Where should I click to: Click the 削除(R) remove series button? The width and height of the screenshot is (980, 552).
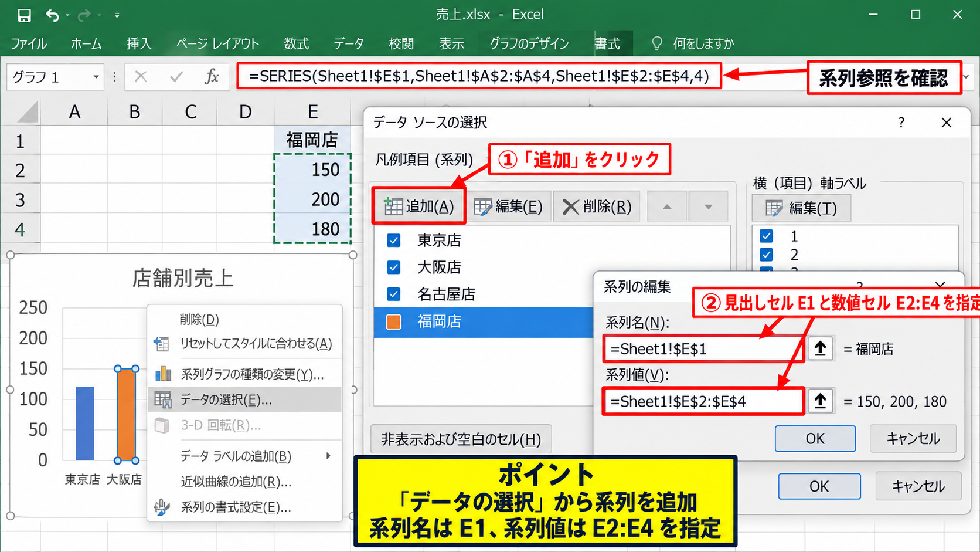click(x=597, y=206)
